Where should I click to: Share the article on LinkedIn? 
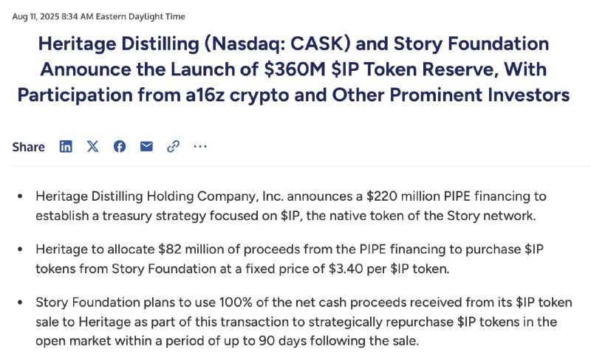[66, 146]
